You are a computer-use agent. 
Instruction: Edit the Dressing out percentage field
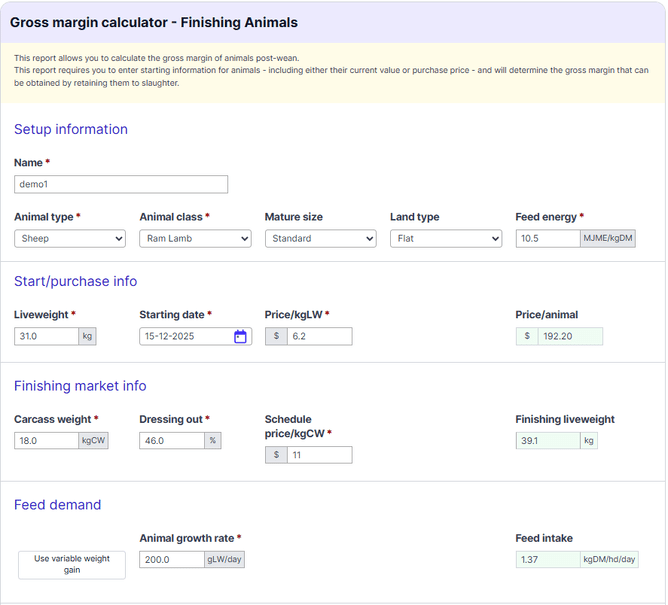point(171,441)
